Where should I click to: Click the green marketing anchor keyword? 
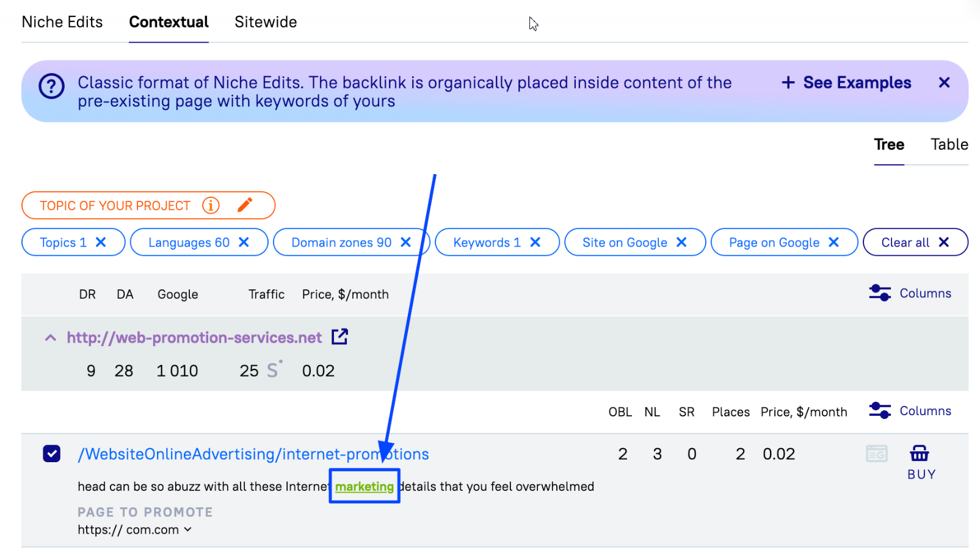tap(365, 487)
